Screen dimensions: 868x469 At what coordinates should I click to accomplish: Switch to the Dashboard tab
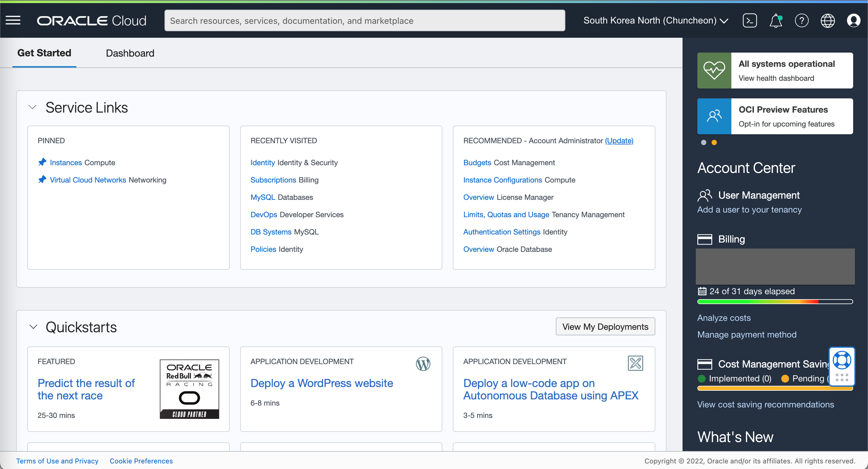tap(130, 53)
